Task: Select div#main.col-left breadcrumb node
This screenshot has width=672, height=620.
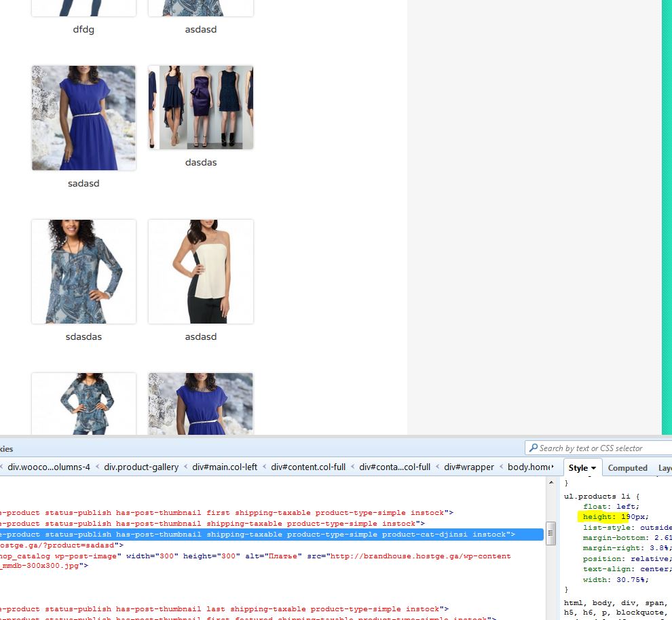Action: point(225,467)
